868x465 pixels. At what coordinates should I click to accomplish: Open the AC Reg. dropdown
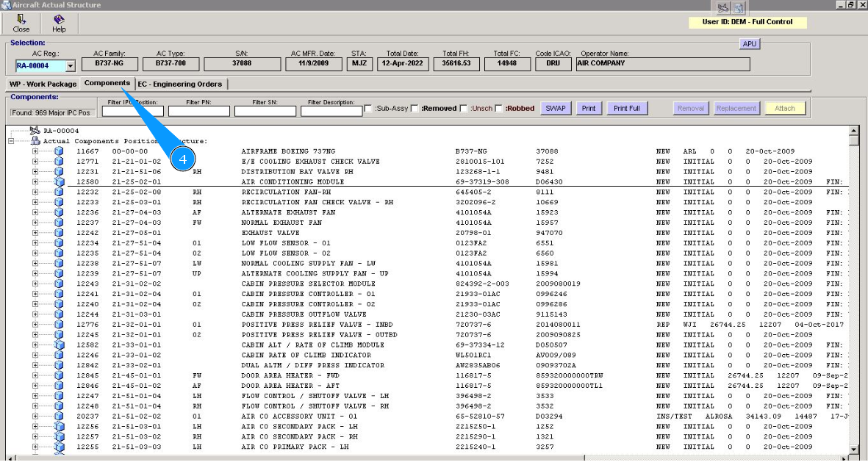[x=71, y=66]
